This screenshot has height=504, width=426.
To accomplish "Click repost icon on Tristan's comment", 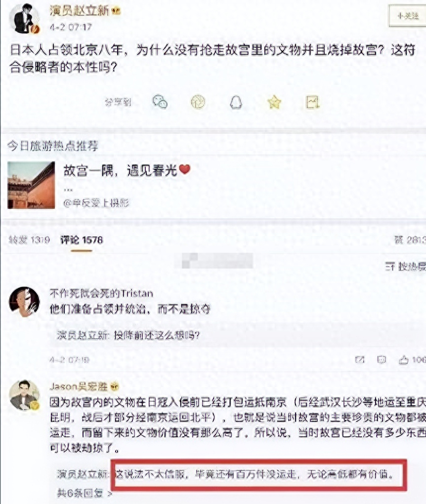I will tap(360, 359).
